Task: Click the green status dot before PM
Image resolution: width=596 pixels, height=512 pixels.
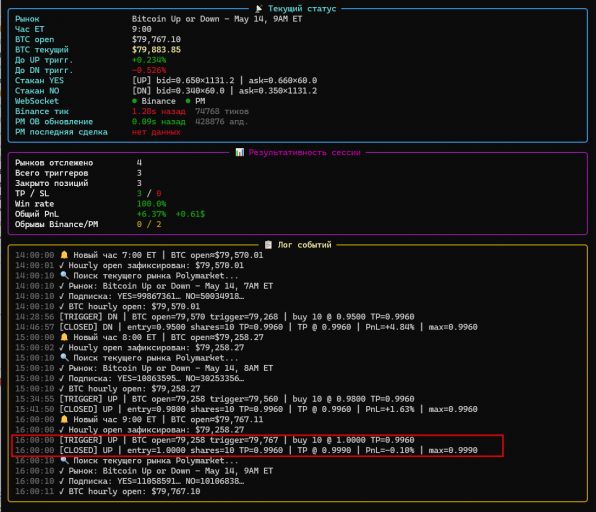Action: (x=188, y=101)
